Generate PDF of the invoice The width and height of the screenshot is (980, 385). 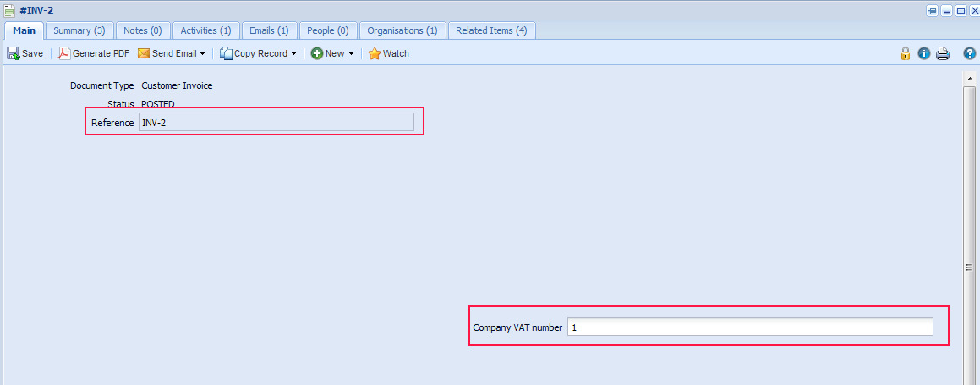coord(94,54)
